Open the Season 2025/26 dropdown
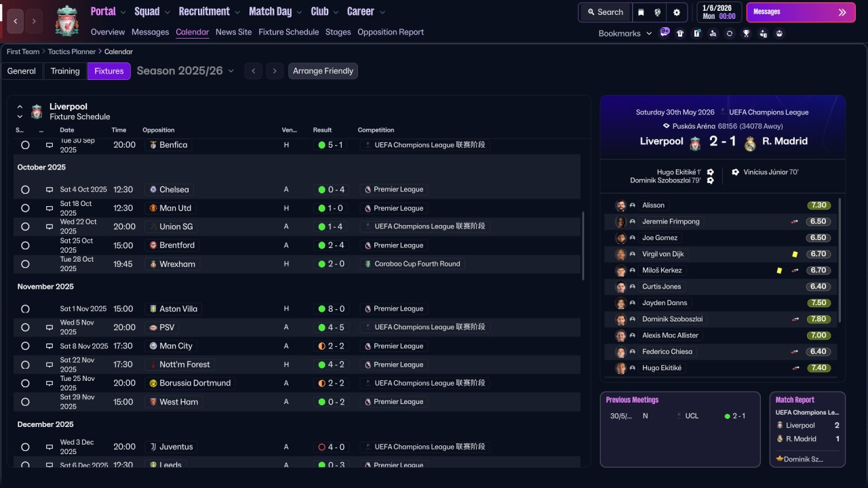This screenshot has height=488, width=868. point(185,70)
